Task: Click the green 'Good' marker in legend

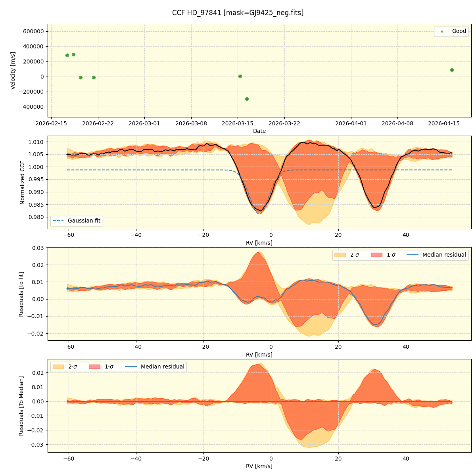Action: pyautogui.click(x=442, y=31)
